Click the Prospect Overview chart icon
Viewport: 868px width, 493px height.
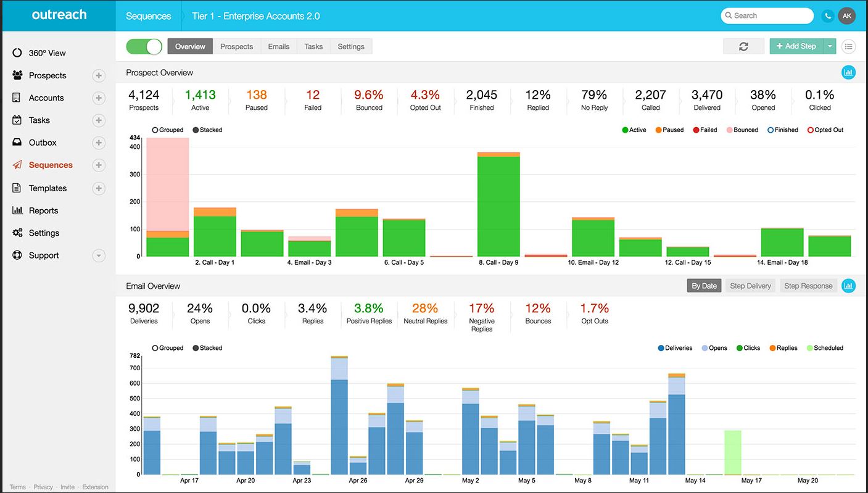(x=848, y=73)
